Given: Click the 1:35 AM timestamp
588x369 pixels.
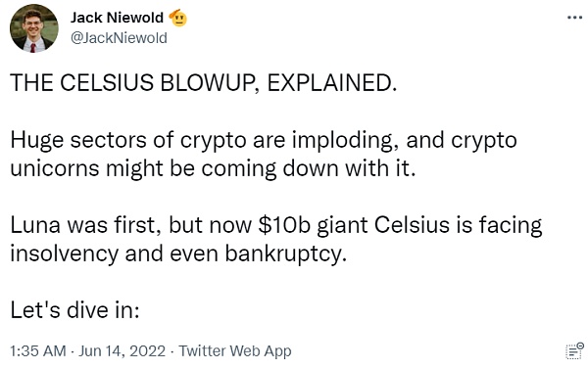Looking at the screenshot, I should pyautogui.click(x=38, y=351).
